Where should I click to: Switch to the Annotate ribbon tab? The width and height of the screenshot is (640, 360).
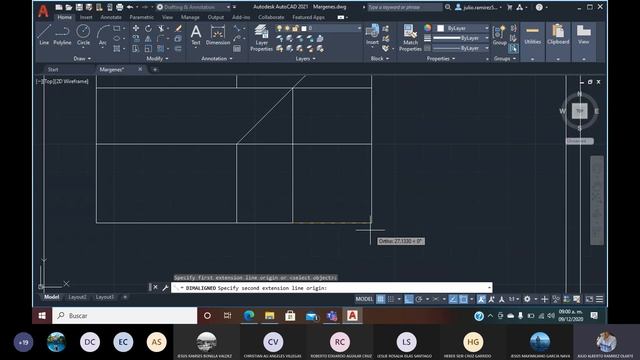pyautogui.click(x=111, y=17)
